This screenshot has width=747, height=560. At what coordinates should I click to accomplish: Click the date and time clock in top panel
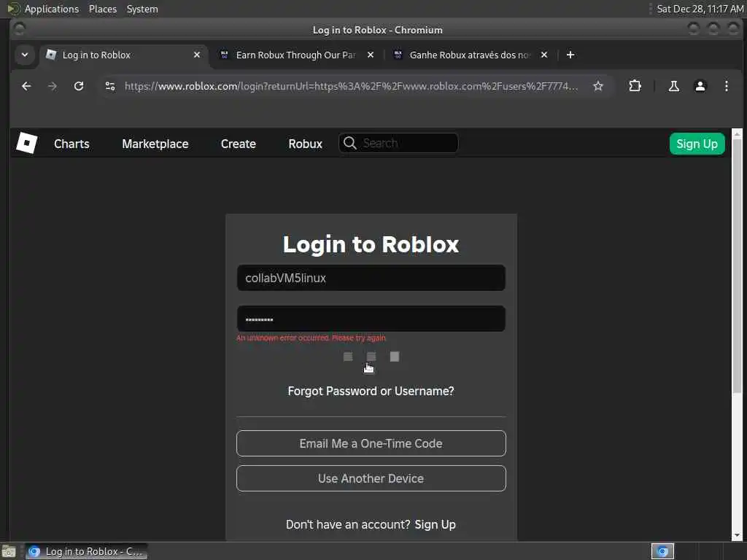pos(700,9)
